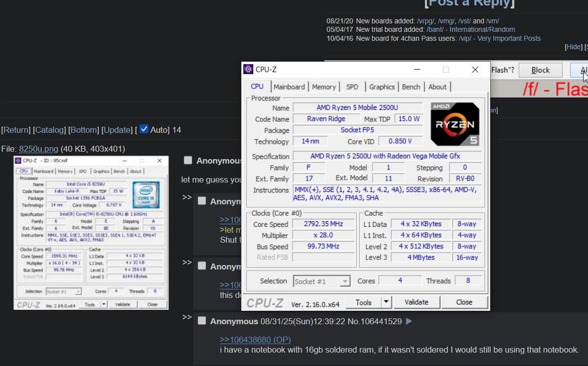588x366 pixels.
Task: Click the Revision value RV-B0
Action: point(465,179)
